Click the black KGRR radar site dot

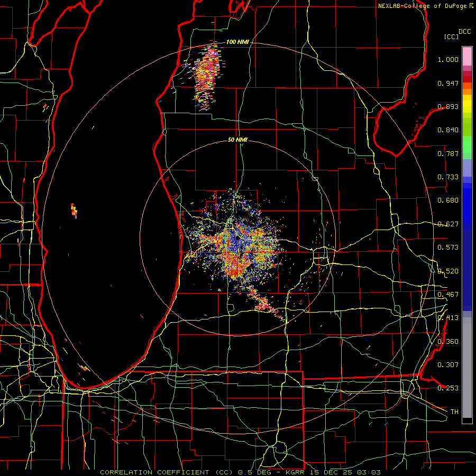click(x=237, y=239)
